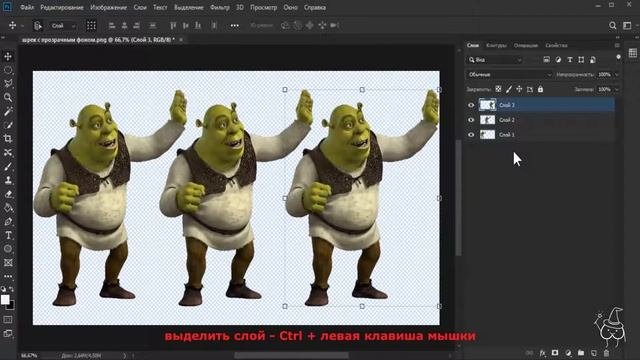Select the Crop tool
Viewport: 640px width, 360px height.
tap(8, 139)
